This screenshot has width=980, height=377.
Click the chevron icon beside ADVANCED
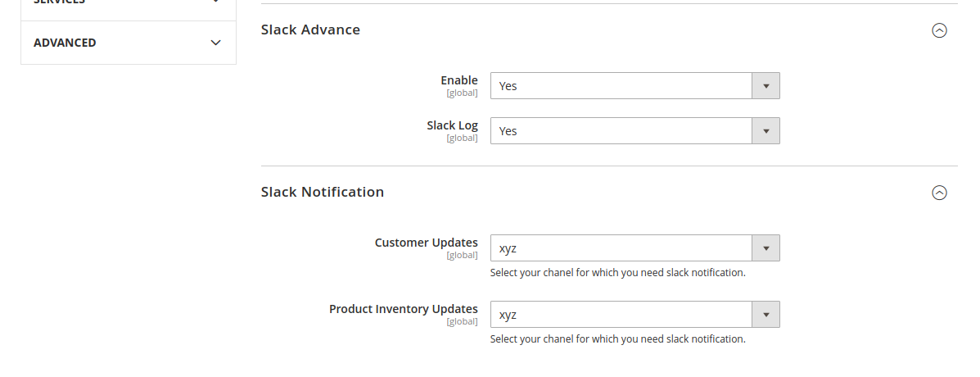pos(215,43)
